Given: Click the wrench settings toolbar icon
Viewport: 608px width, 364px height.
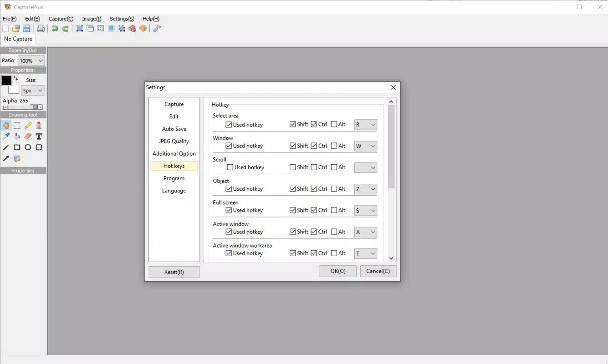Looking at the screenshot, I should click(157, 29).
